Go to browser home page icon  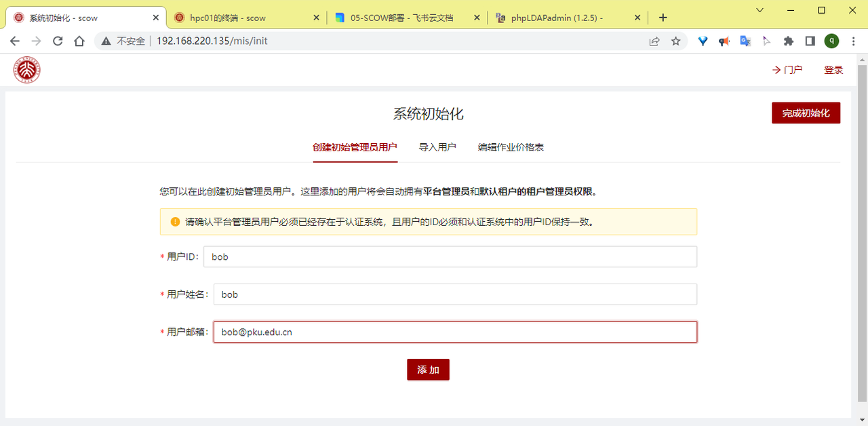point(79,41)
